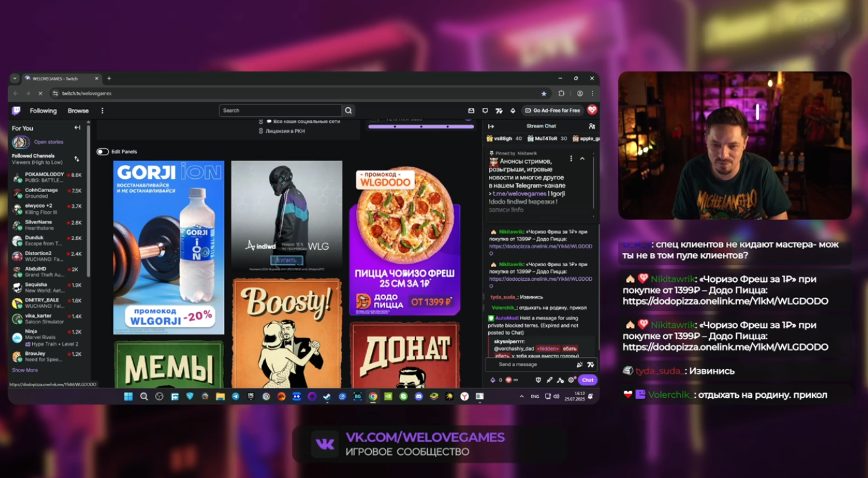Open browser extensions puzzle icon
The height and width of the screenshot is (478, 868).
point(561,93)
